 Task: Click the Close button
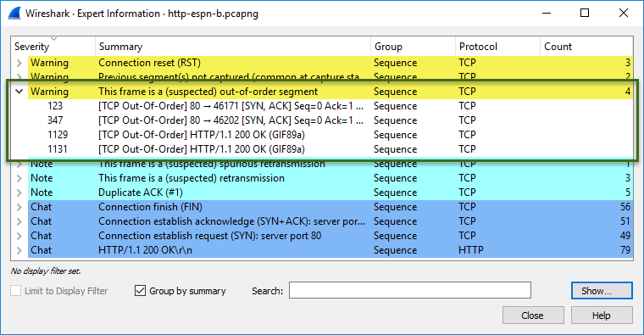533,315
